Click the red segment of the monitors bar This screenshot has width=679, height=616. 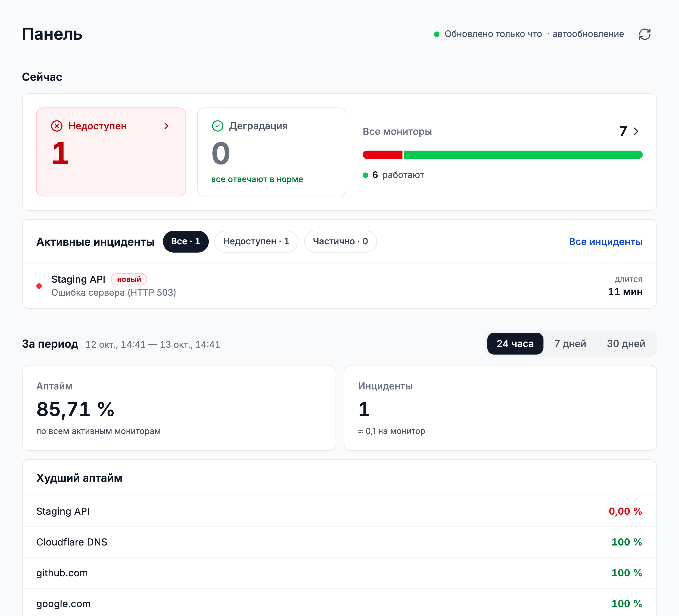coord(383,155)
